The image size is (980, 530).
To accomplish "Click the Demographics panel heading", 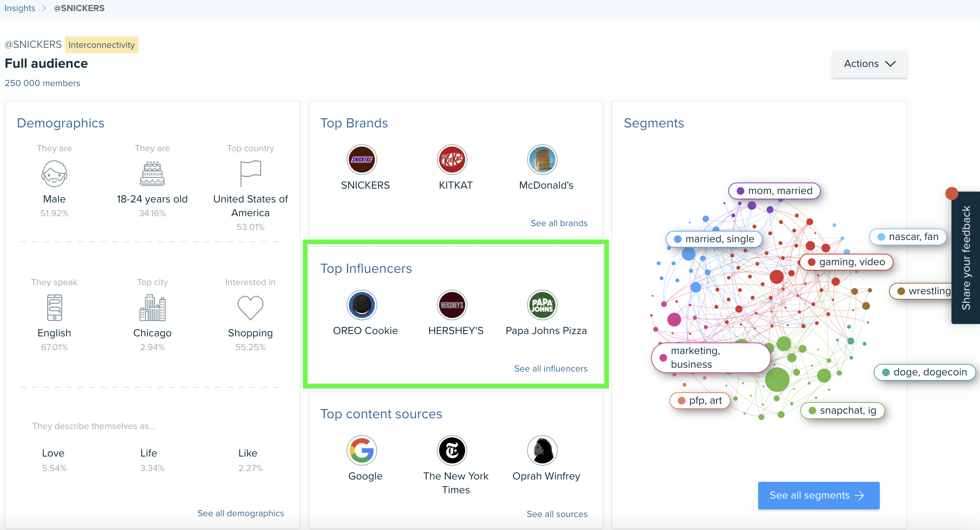I will click(x=60, y=123).
